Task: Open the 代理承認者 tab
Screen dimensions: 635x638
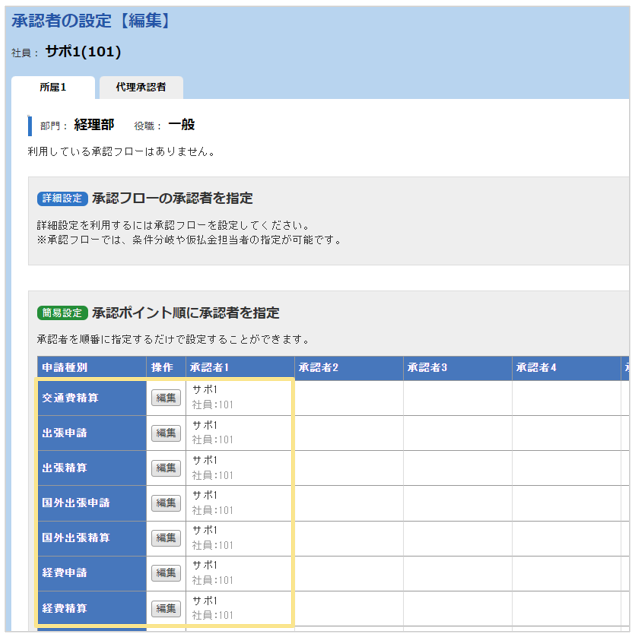Action: 141,87
